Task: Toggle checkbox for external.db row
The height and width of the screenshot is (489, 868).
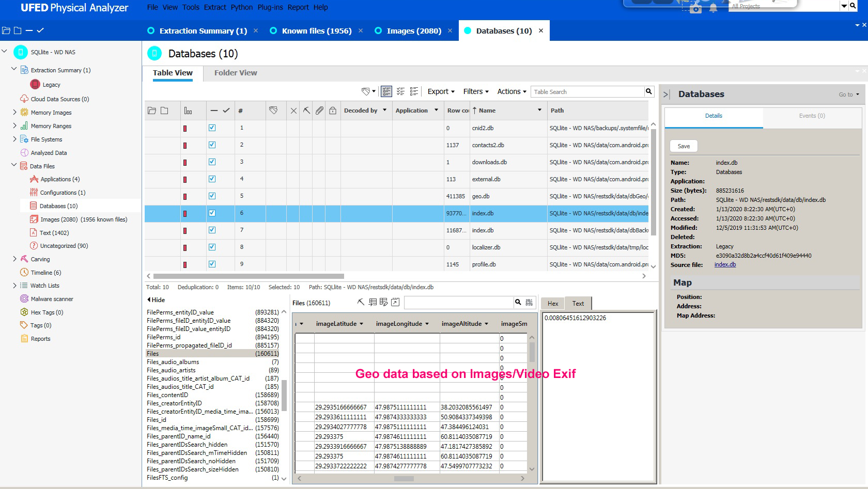Action: 212,179
